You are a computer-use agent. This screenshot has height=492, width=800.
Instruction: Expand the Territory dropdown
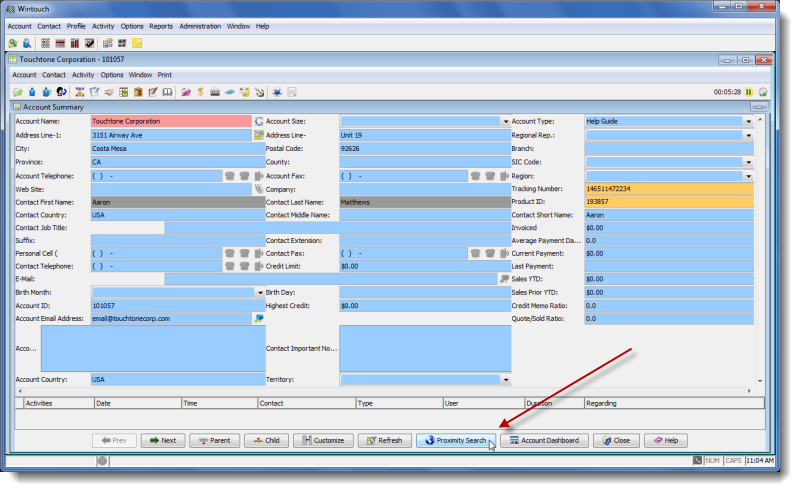506,380
